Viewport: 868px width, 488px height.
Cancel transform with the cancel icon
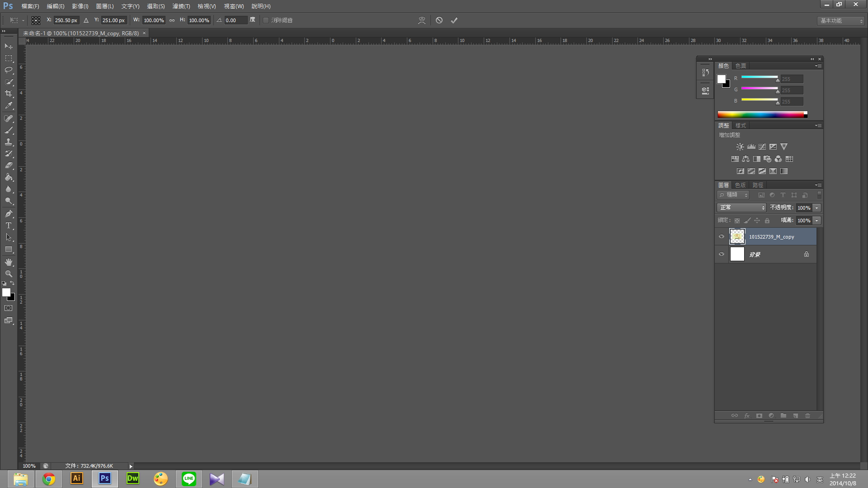[439, 20]
